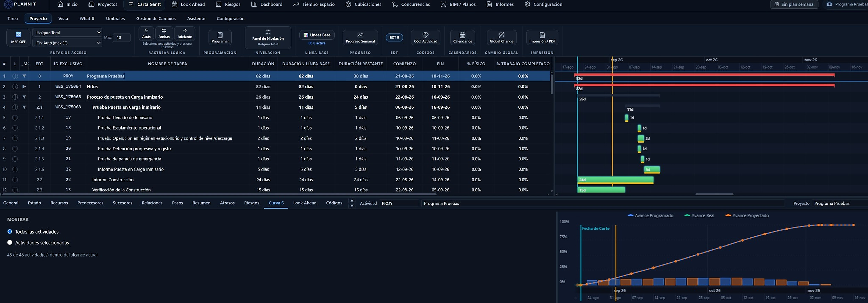The height and width of the screenshot is (303, 868).
Task: Open info icon for Programa Pruebas row
Action: click(x=15, y=76)
